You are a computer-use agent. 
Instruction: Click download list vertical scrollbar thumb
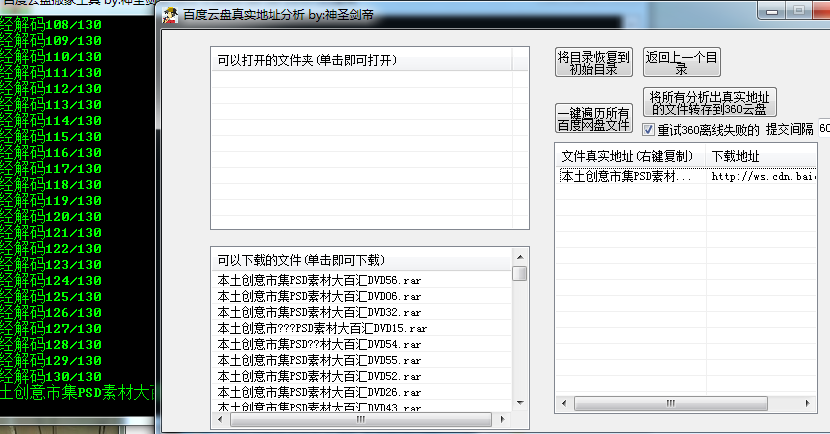click(x=520, y=274)
